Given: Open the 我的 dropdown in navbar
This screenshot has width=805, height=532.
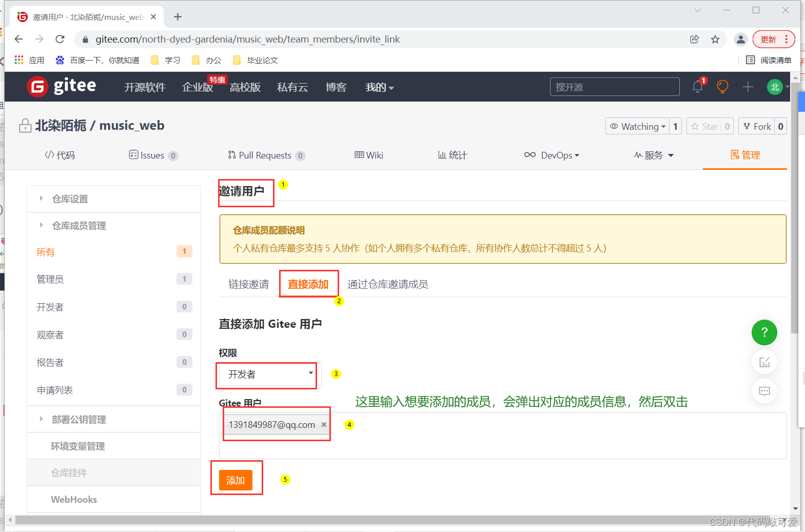Looking at the screenshot, I should pyautogui.click(x=380, y=87).
